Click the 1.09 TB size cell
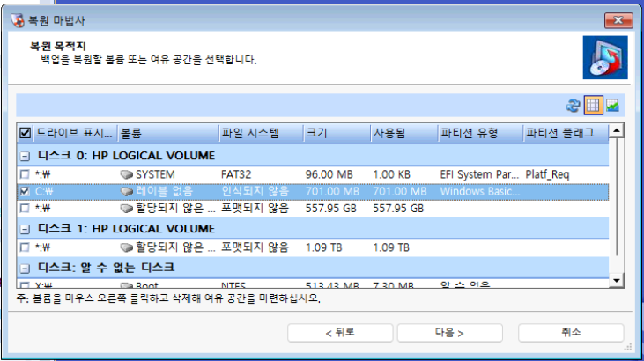 pos(323,247)
